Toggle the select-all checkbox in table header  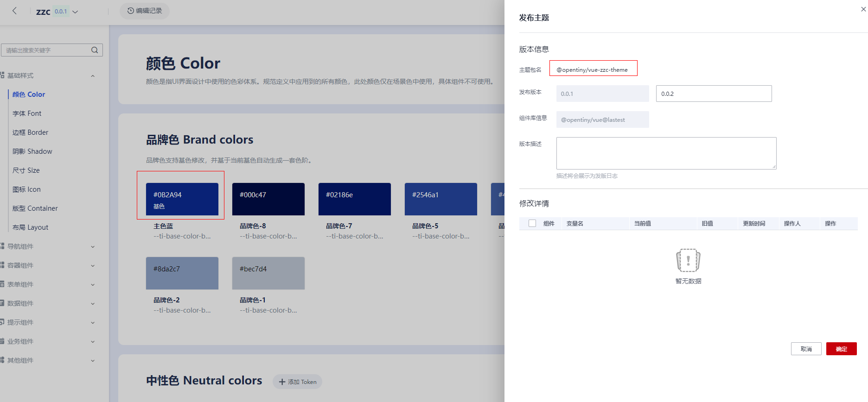coord(532,223)
